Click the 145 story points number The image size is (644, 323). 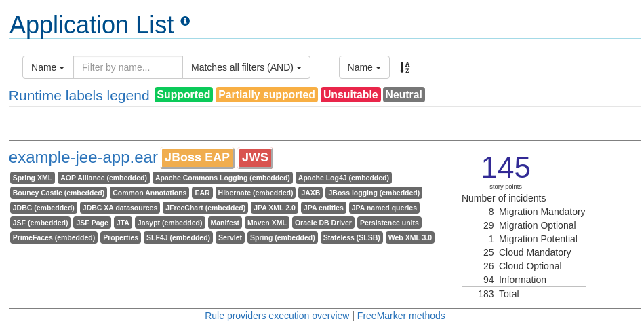click(506, 168)
